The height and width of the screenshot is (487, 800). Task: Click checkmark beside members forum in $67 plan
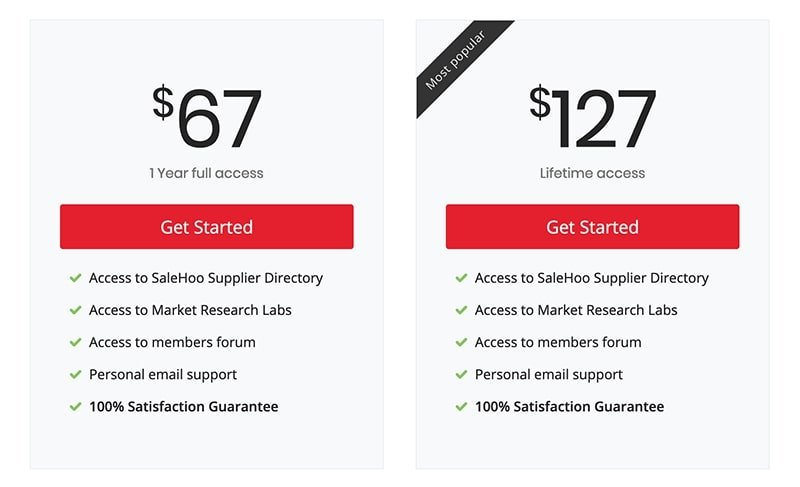pyautogui.click(x=76, y=342)
